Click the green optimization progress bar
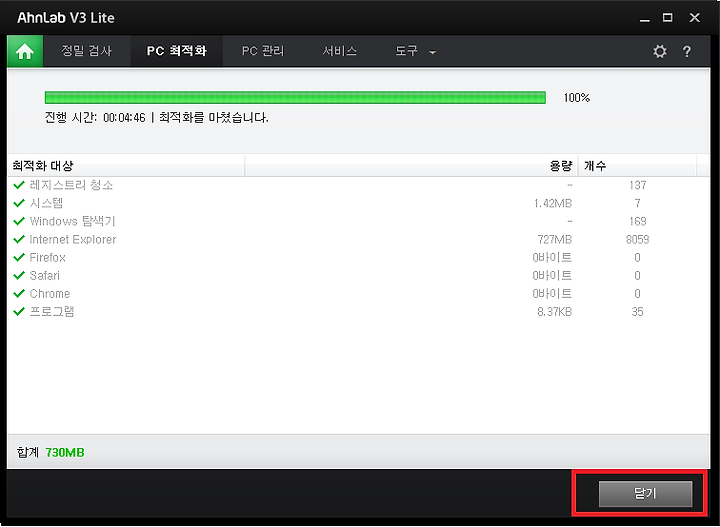Image resolution: width=720 pixels, height=527 pixels. point(295,97)
